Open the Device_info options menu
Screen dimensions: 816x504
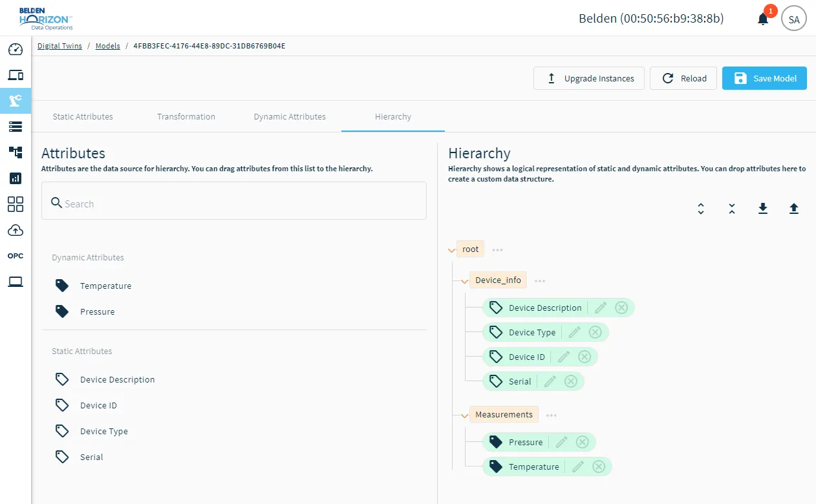540,280
